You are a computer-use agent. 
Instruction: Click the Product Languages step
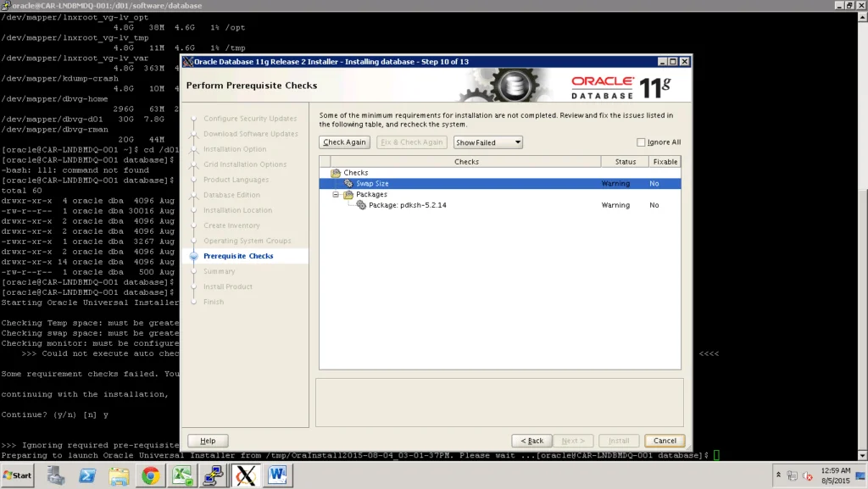(236, 180)
